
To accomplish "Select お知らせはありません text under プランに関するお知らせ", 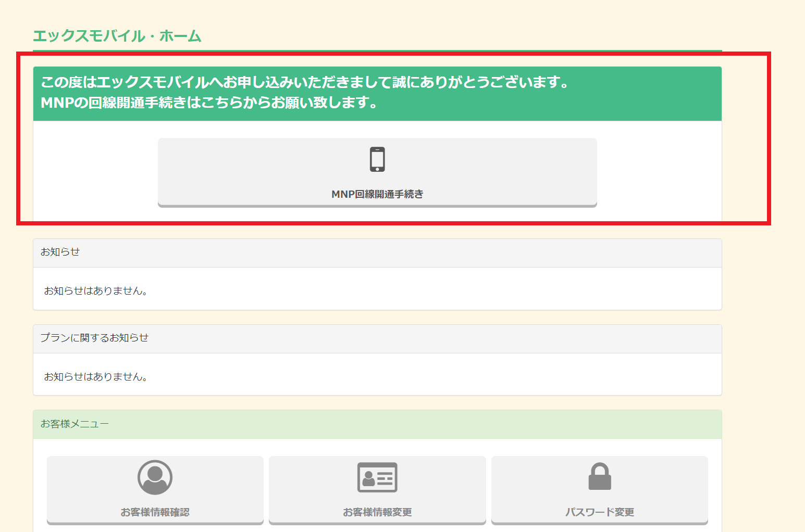I will coord(96,377).
